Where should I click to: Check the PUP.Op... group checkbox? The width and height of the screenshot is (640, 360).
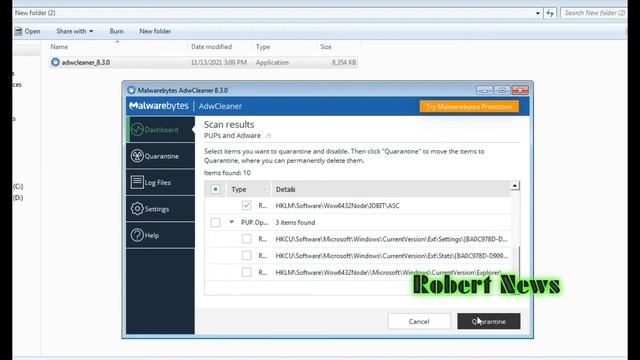point(215,222)
